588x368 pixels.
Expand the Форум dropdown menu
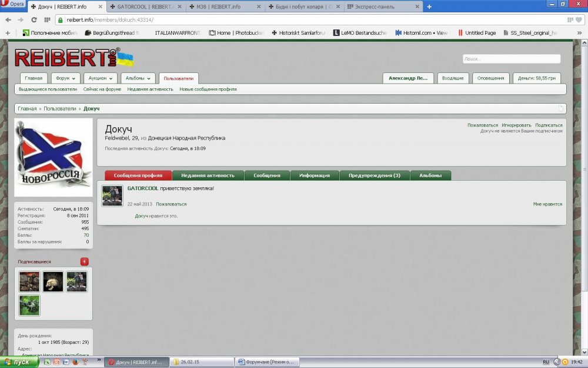66,78
